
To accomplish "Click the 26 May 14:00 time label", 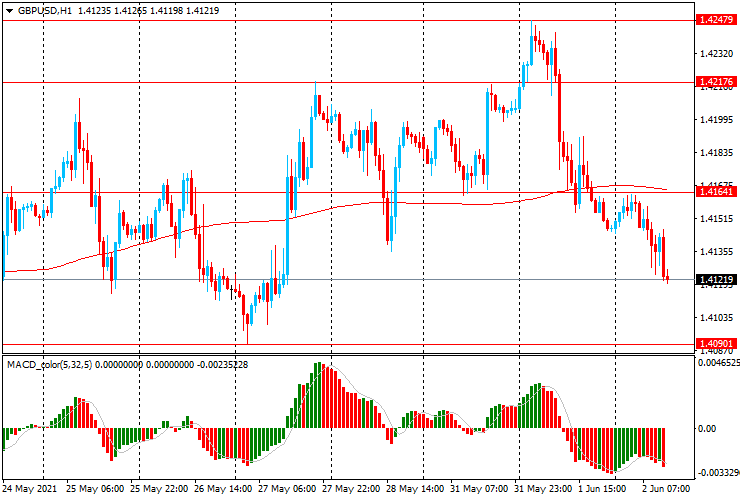I will point(226,490).
